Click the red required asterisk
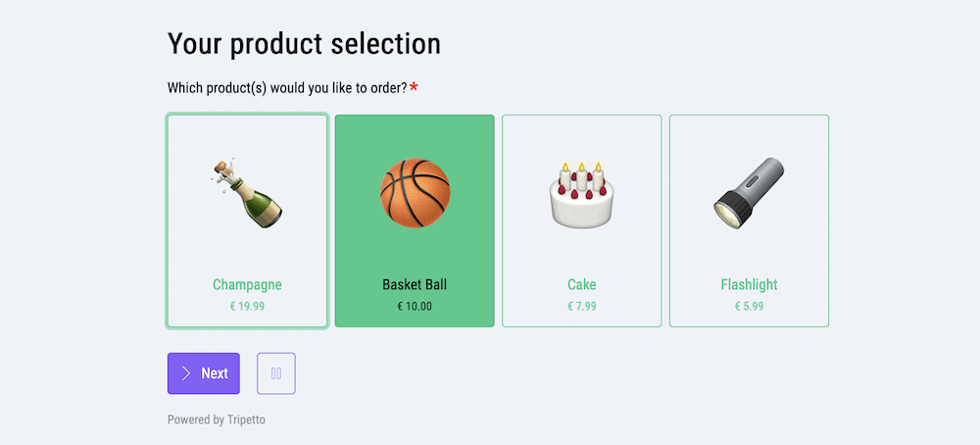 click(x=414, y=87)
